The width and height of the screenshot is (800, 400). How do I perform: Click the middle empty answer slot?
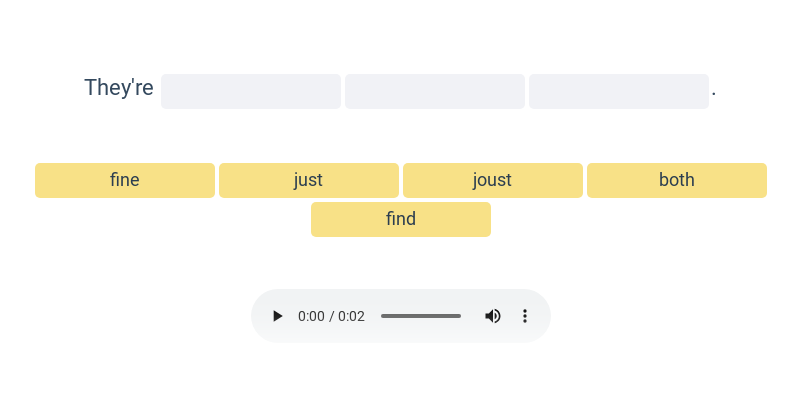[435, 91]
